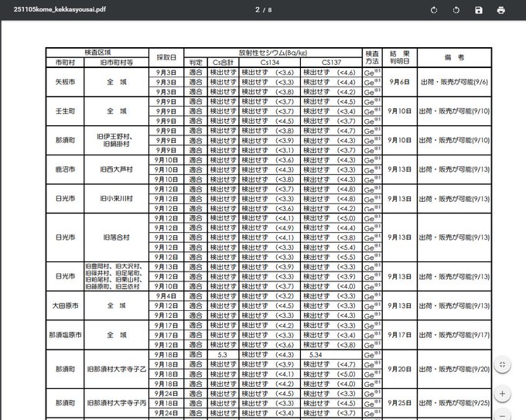Click the Cs合計 column header
The image size is (526, 420).
[223, 63]
